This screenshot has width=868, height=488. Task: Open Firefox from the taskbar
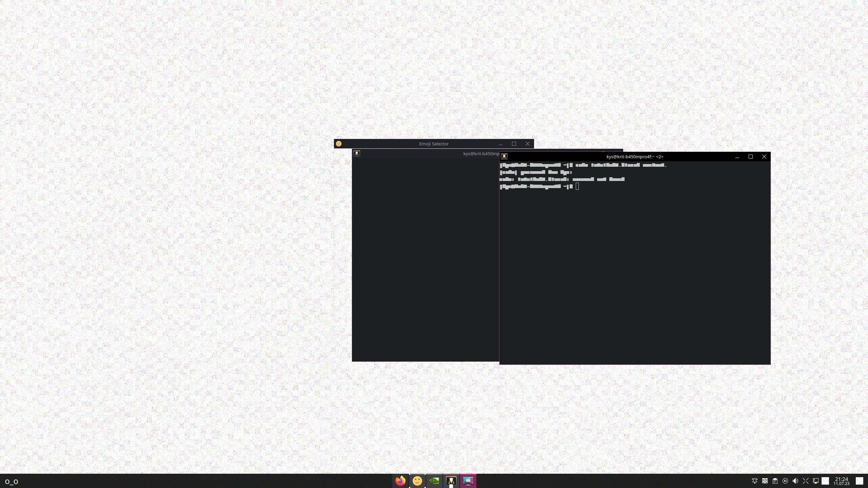point(400,481)
